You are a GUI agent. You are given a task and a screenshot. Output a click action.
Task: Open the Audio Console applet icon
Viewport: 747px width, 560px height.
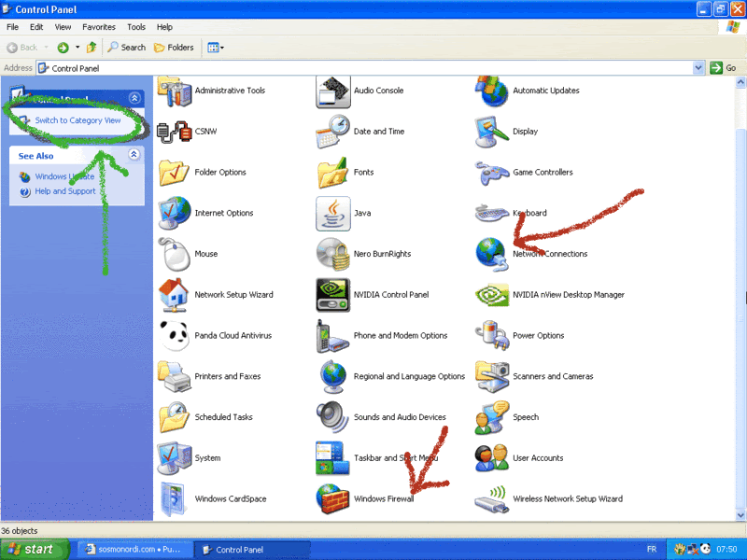[333, 91]
